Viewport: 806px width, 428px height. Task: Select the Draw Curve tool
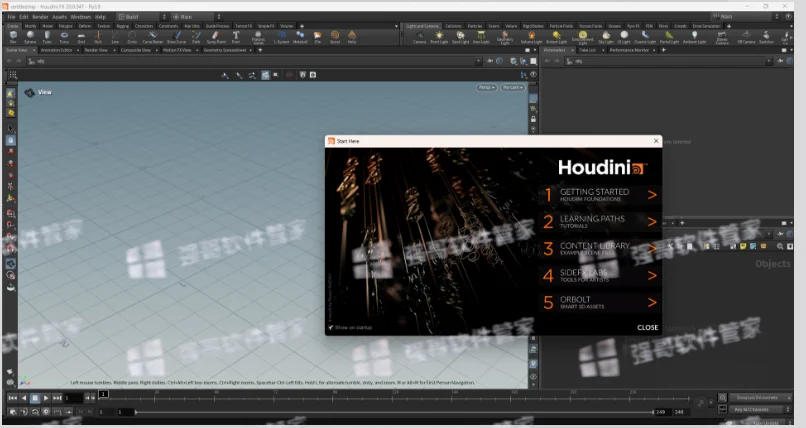click(x=176, y=37)
